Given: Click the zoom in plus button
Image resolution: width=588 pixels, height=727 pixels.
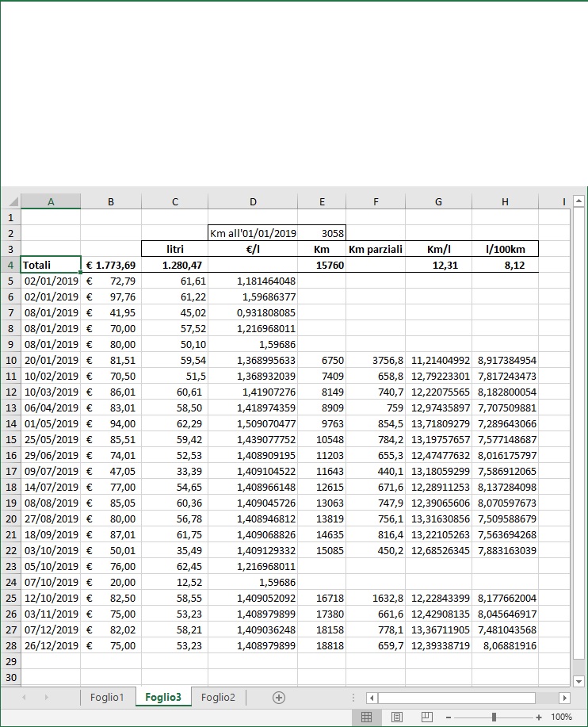Looking at the screenshot, I should (x=538, y=717).
